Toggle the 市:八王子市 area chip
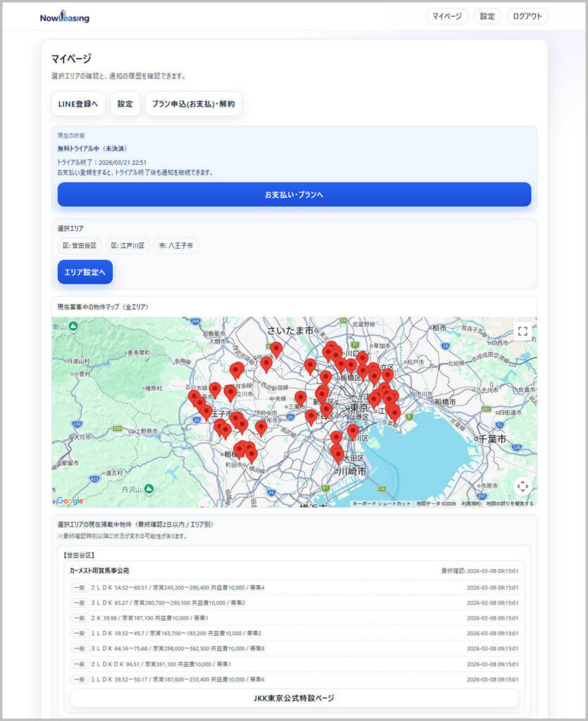The width and height of the screenshot is (588, 721). (x=175, y=245)
